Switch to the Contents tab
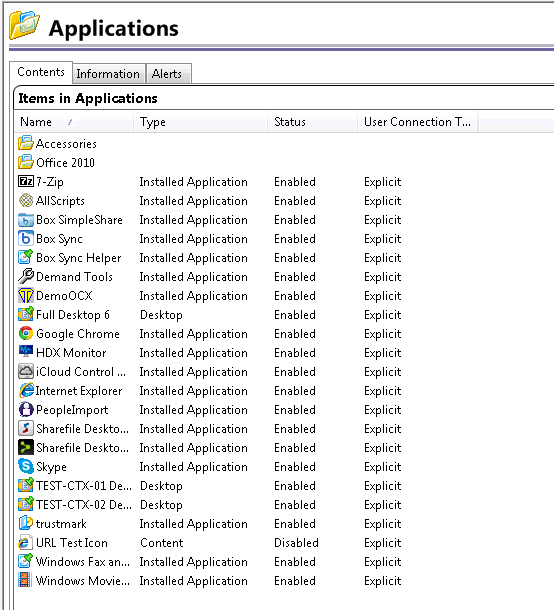554x610 pixels. [41, 72]
